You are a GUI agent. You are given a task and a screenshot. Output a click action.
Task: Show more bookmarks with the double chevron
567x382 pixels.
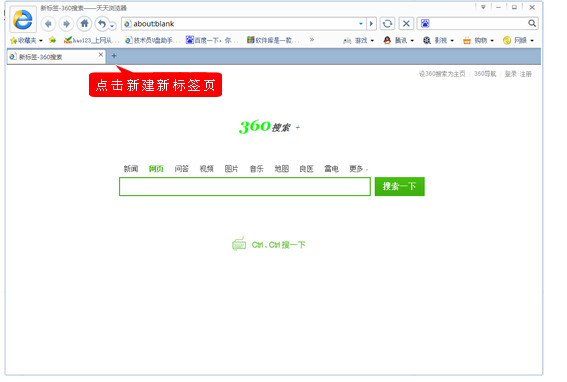[x=312, y=40]
